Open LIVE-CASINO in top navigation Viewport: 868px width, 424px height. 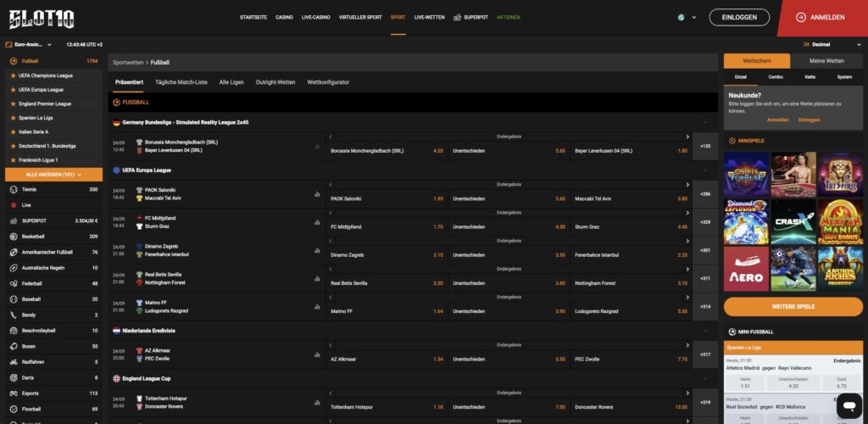click(315, 17)
